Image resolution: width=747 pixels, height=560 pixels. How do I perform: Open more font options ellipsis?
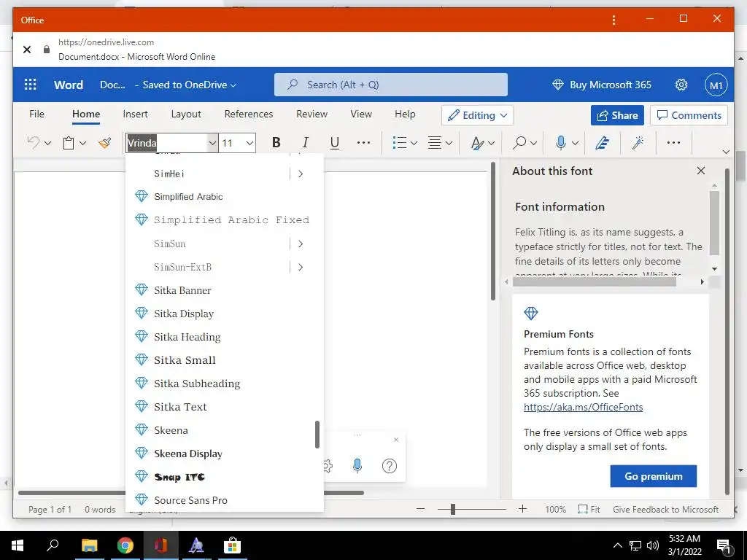click(x=363, y=142)
